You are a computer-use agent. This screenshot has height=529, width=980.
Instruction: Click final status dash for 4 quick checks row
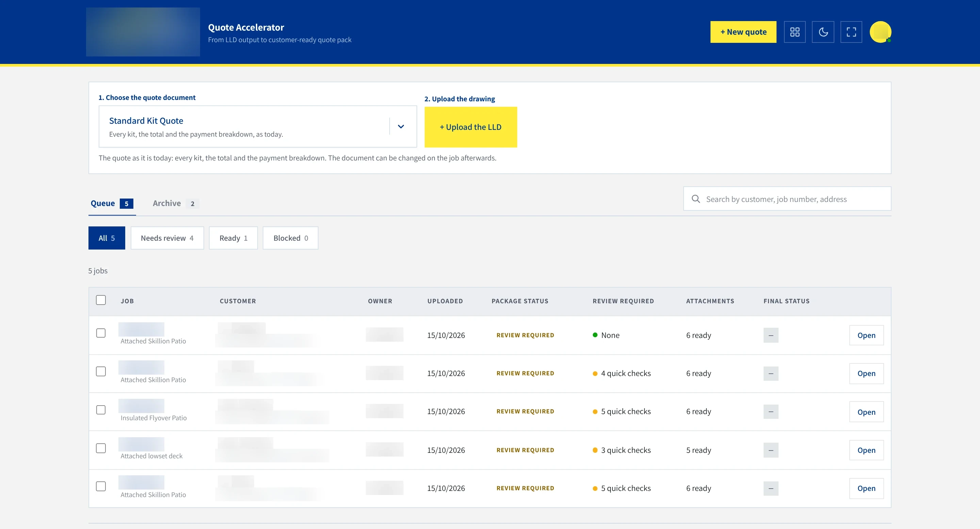pos(771,373)
